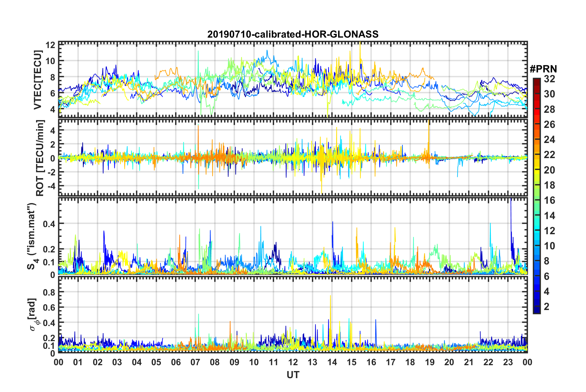Image resolution: width=586 pixels, height=392 pixels.
Task: Click the "20" label on PRN colorbar
Action: (x=549, y=170)
